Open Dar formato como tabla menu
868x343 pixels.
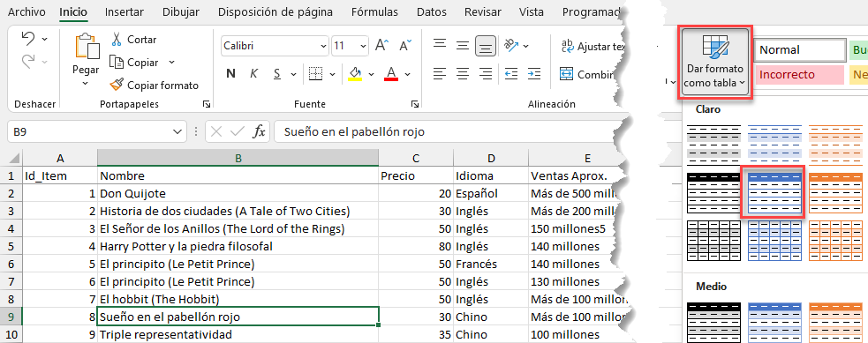pos(714,62)
